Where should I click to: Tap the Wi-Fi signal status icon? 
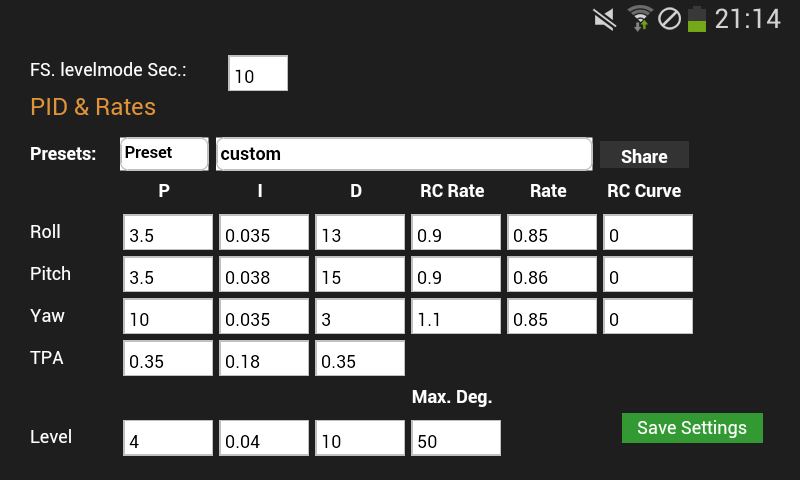click(640, 18)
